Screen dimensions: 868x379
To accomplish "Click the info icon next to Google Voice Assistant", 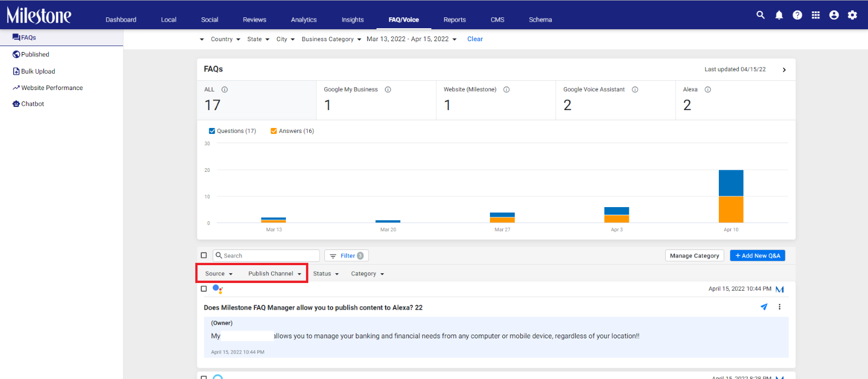I will 635,89.
